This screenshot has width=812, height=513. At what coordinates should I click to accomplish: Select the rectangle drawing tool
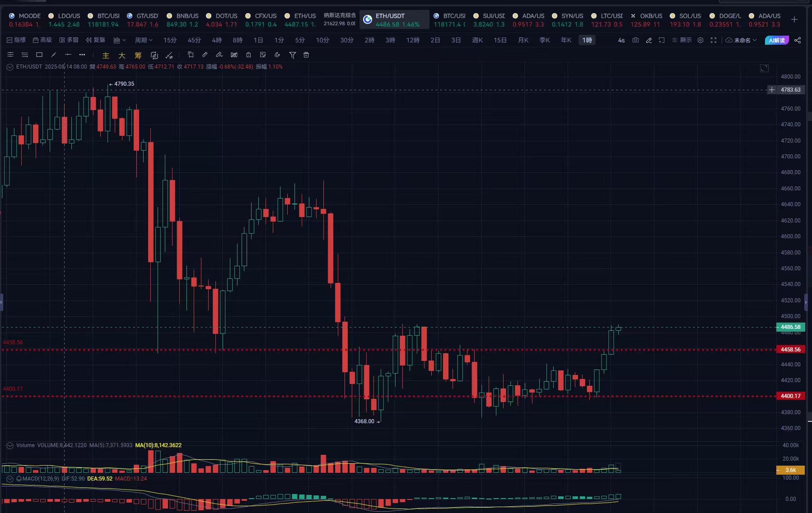tap(39, 55)
